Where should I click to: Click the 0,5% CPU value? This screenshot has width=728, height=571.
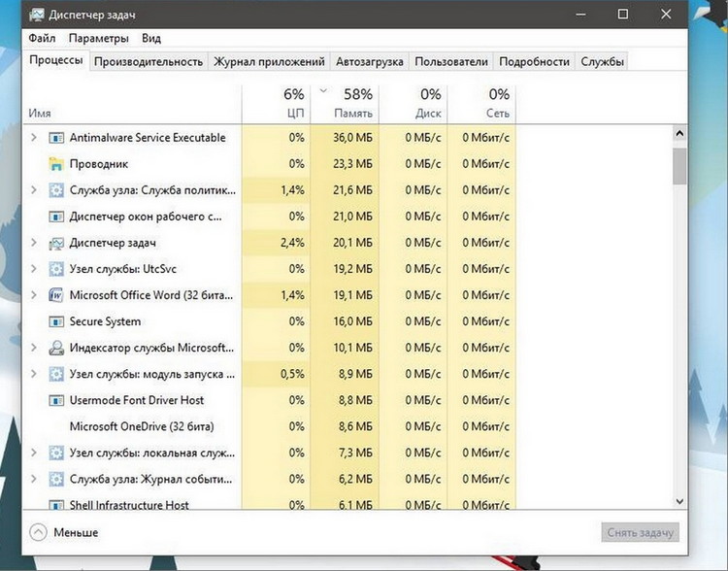pos(292,374)
